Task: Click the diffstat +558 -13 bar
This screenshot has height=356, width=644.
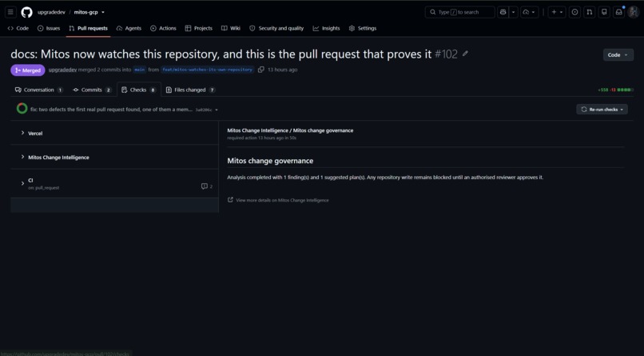Action: (x=615, y=90)
